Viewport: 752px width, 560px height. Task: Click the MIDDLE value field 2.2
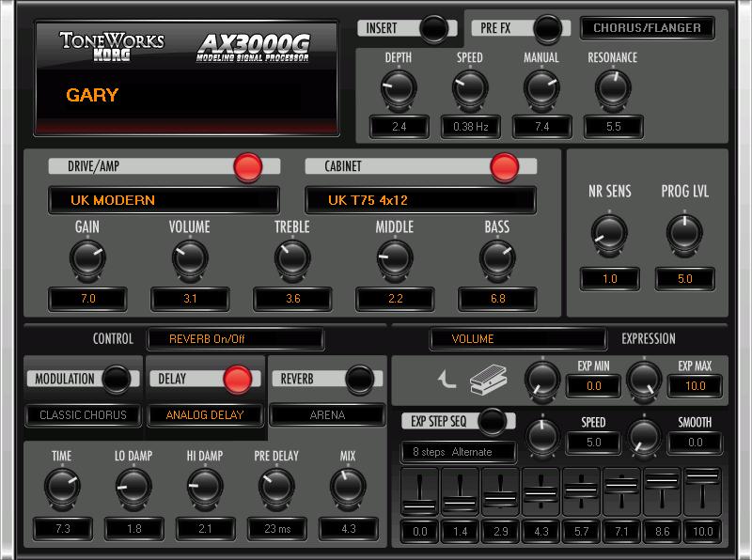(x=395, y=299)
